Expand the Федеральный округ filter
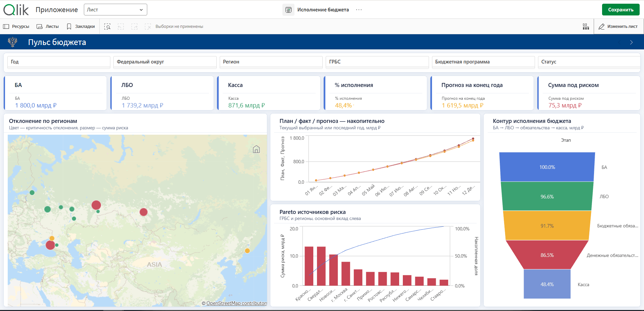The height and width of the screenshot is (311, 644). point(165,62)
